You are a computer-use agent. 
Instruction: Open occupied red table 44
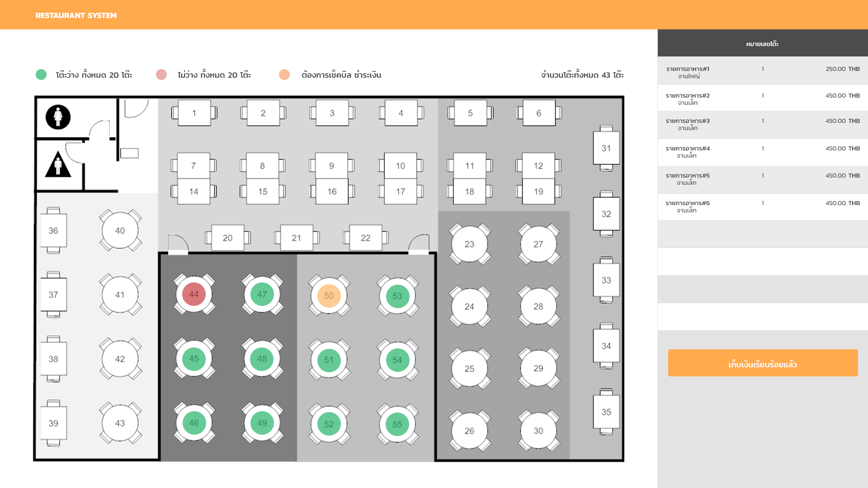(x=194, y=294)
